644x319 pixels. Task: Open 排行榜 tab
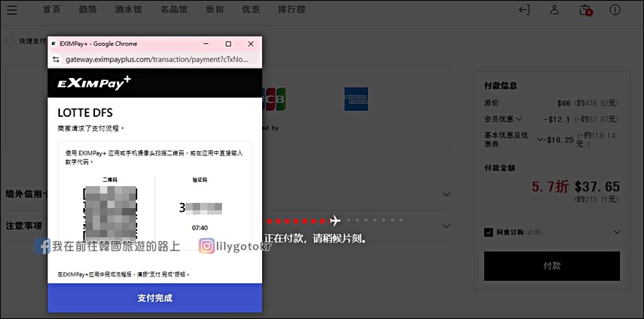pyautogui.click(x=291, y=9)
